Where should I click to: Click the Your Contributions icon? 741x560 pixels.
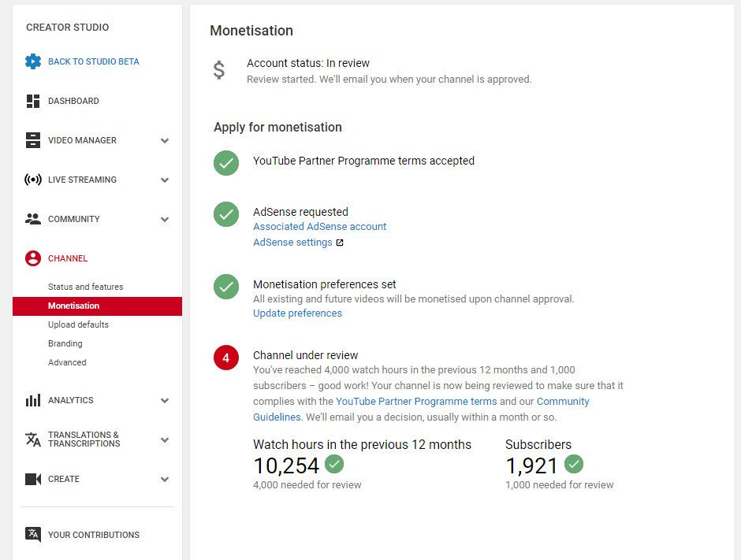point(33,535)
